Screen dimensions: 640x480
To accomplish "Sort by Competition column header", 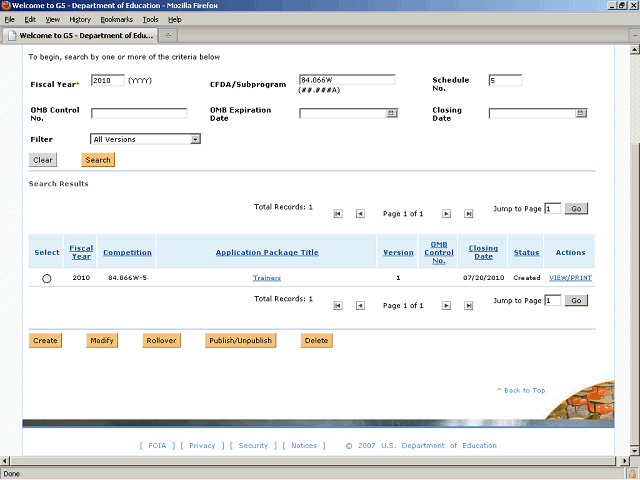I will [x=127, y=253].
